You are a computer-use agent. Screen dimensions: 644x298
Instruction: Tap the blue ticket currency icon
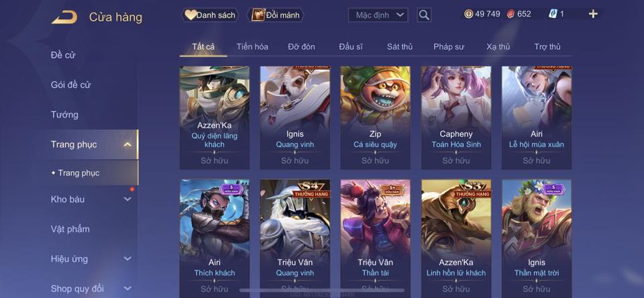(553, 14)
